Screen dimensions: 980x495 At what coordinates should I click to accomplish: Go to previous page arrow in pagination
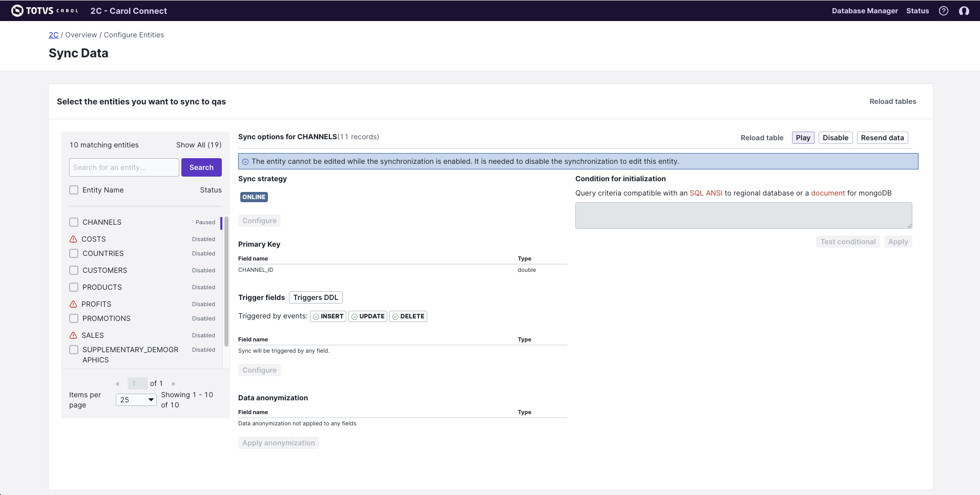(x=117, y=383)
